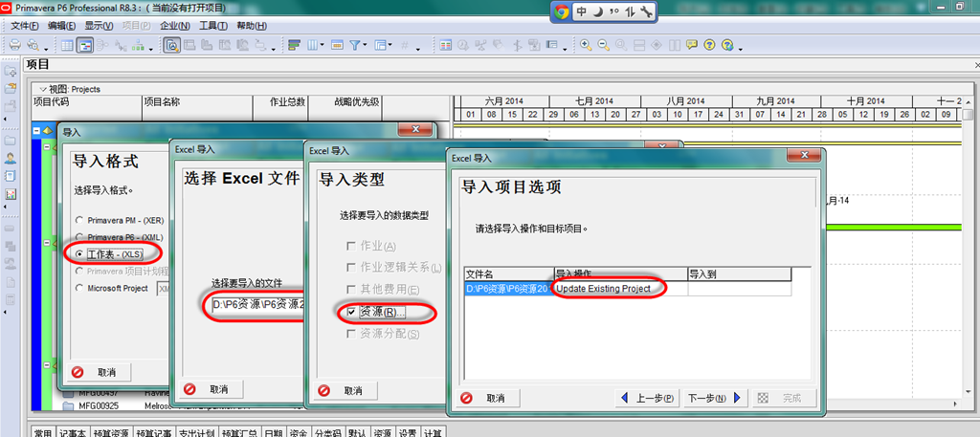Select the Primavera P6 - (XML) radio button

pyautogui.click(x=78, y=237)
